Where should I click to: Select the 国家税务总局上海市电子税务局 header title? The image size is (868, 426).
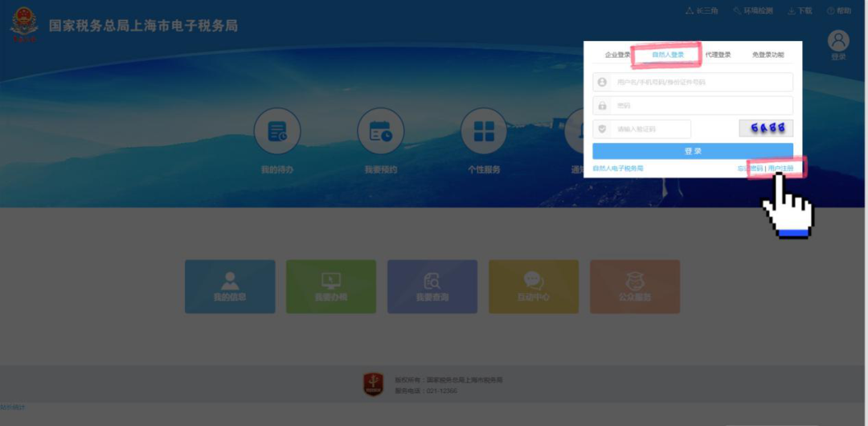[x=143, y=26]
